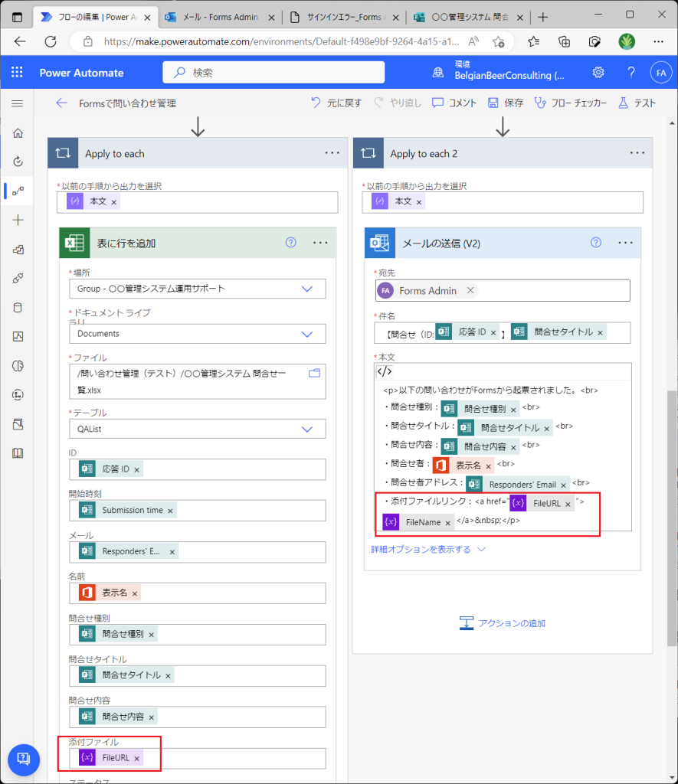Click the ファイル path field
The width and height of the screenshot is (678, 784).
[197, 381]
